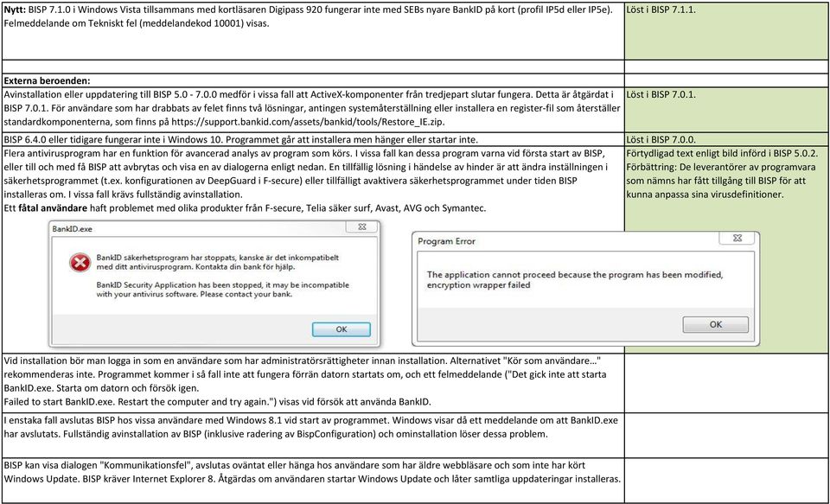Click the red error icon in BankID.exe dialog
830x504 pixels.
[80, 263]
